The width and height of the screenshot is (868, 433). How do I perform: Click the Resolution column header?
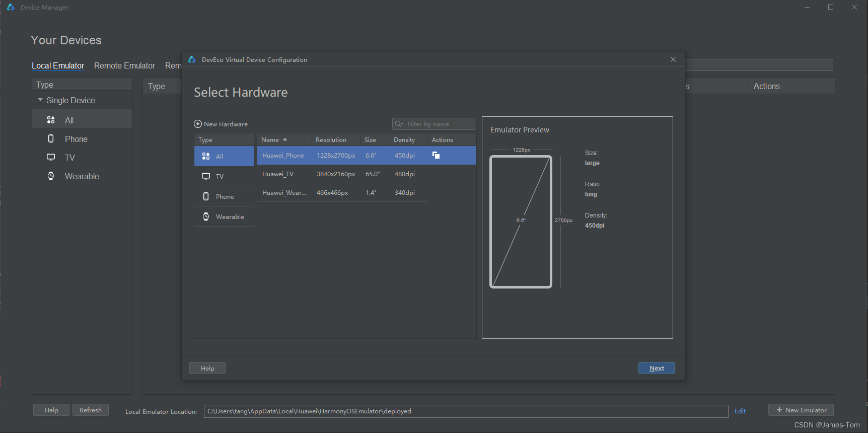[336, 139]
